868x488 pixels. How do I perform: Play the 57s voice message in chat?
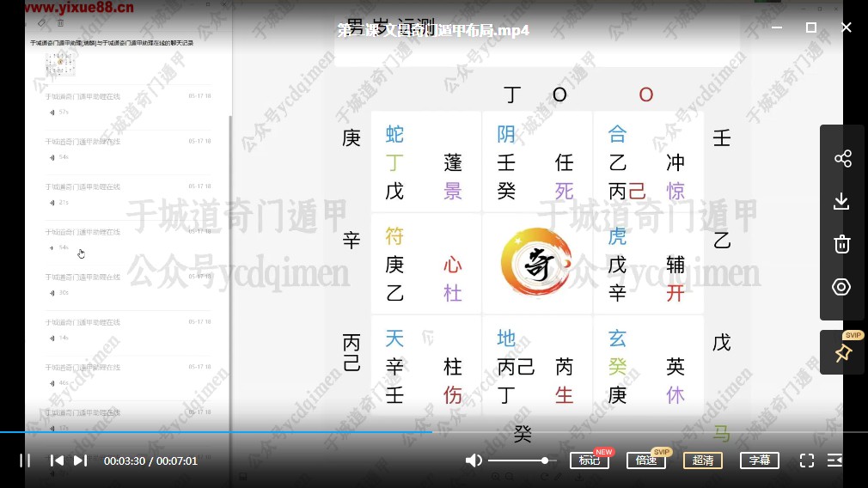tap(59, 113)
